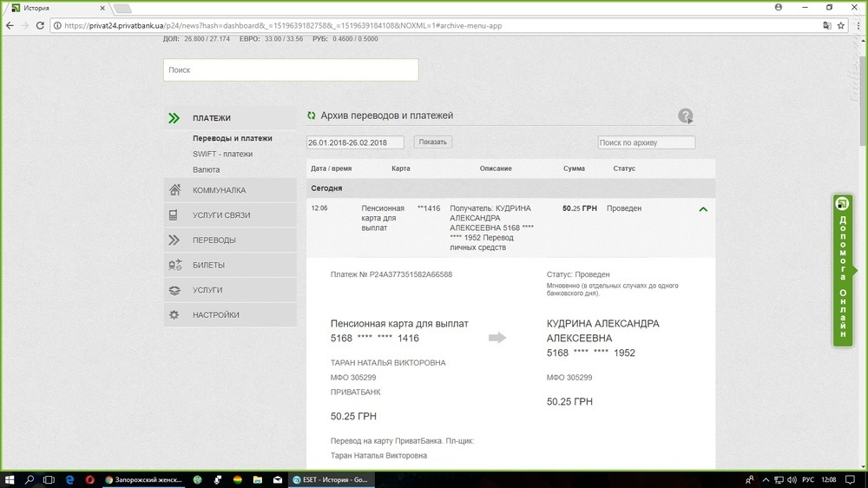
Task: Click the network icon in system tray
Action: click(779, 479)
